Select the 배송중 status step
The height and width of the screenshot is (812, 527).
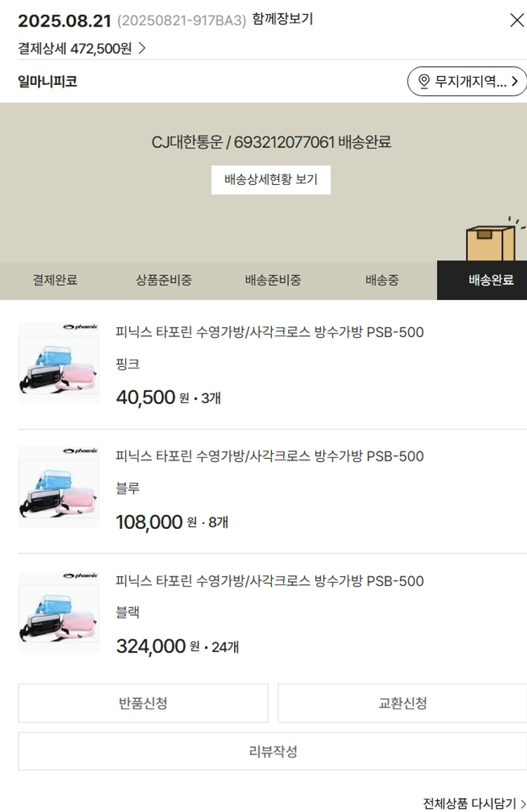click(382, 280)
